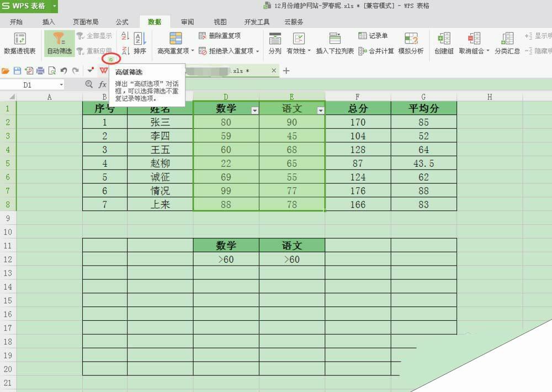Image resolution: width=552 pixels, height=392 pixels.
Task: Open the 语文 column filter dropdown
Action: tap(320, 110)
